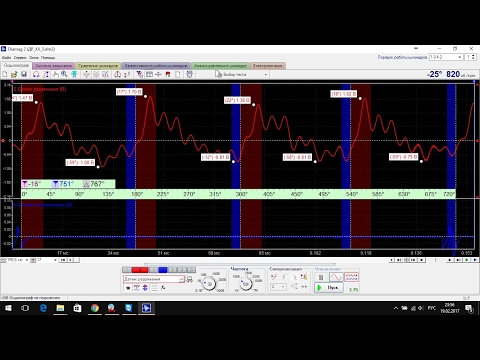Select the hand pan tool
This screenshot has width=480, height=360.
pos(55,74)
